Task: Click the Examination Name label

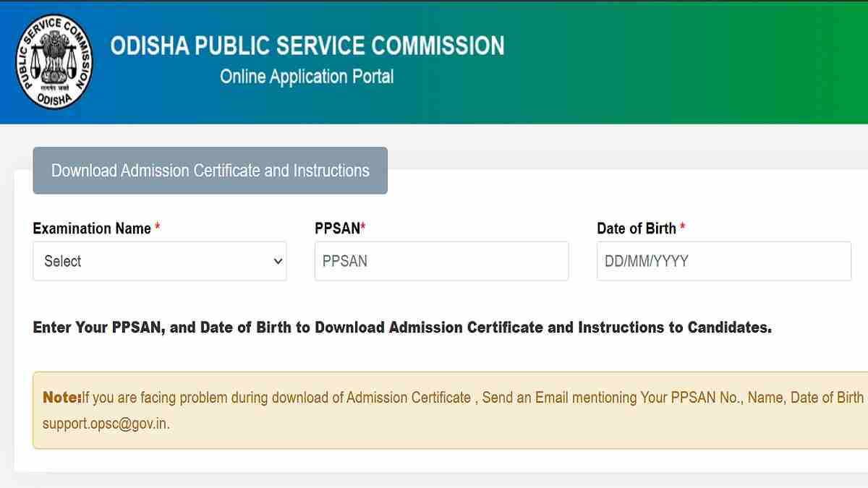Action: pyautogui.click(x=92, y=228)
